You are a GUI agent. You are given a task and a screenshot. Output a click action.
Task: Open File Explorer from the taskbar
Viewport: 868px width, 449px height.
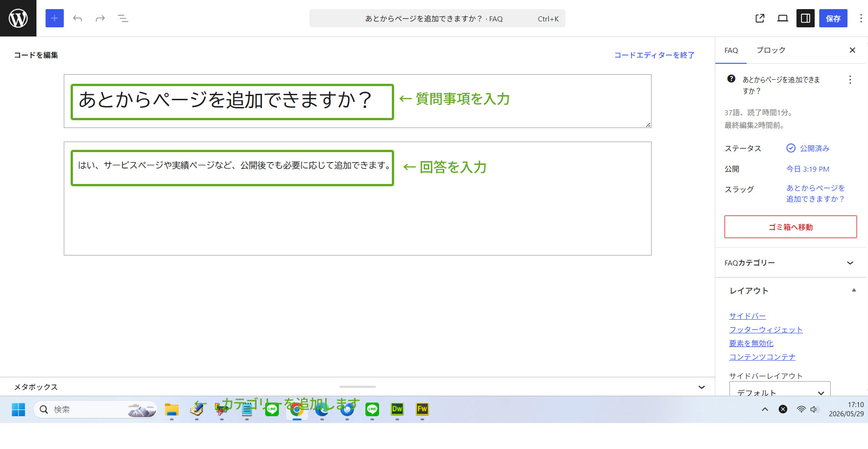172,409
